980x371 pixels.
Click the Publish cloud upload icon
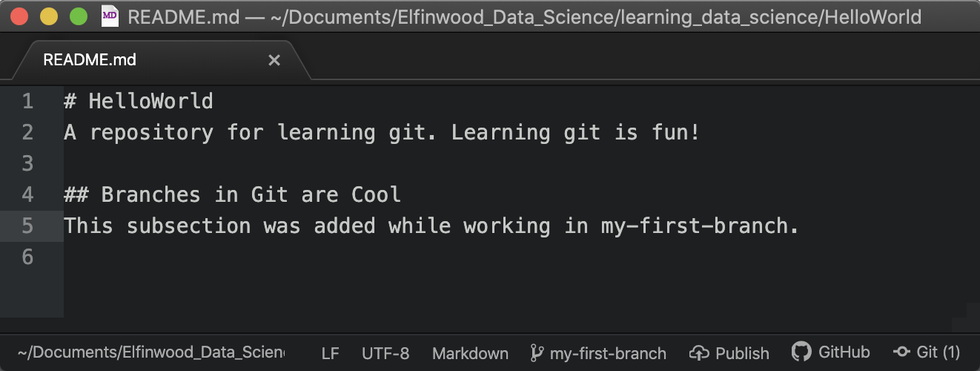tap(700, 353)
